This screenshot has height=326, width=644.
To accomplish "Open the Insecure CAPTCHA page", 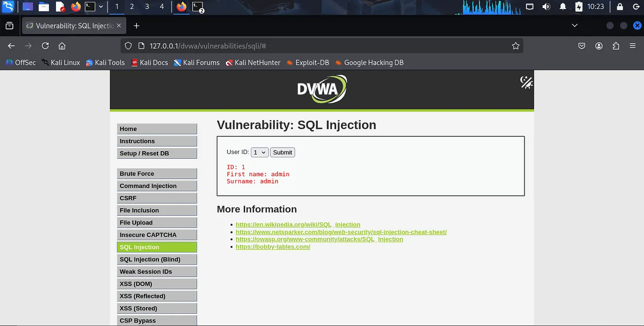I will click(157, 235).
